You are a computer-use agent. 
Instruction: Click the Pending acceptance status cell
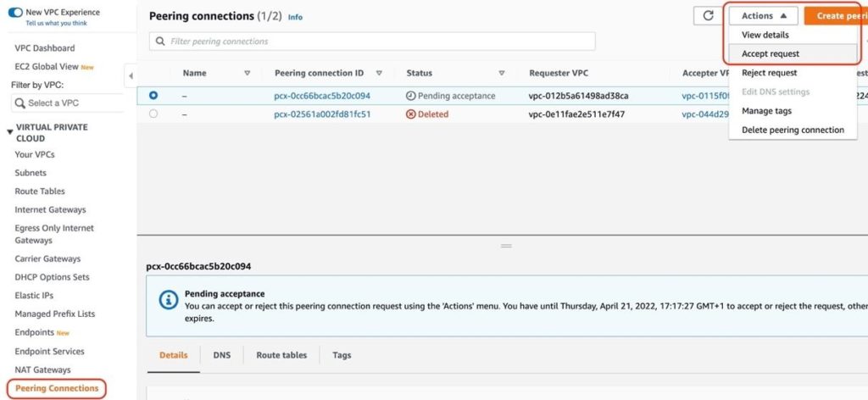[x=451, y=96]
